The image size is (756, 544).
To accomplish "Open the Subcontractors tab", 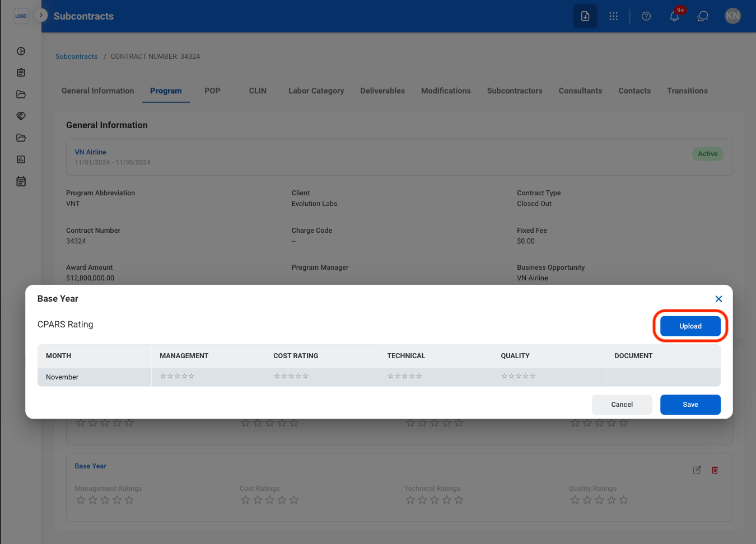I will 515,91.
